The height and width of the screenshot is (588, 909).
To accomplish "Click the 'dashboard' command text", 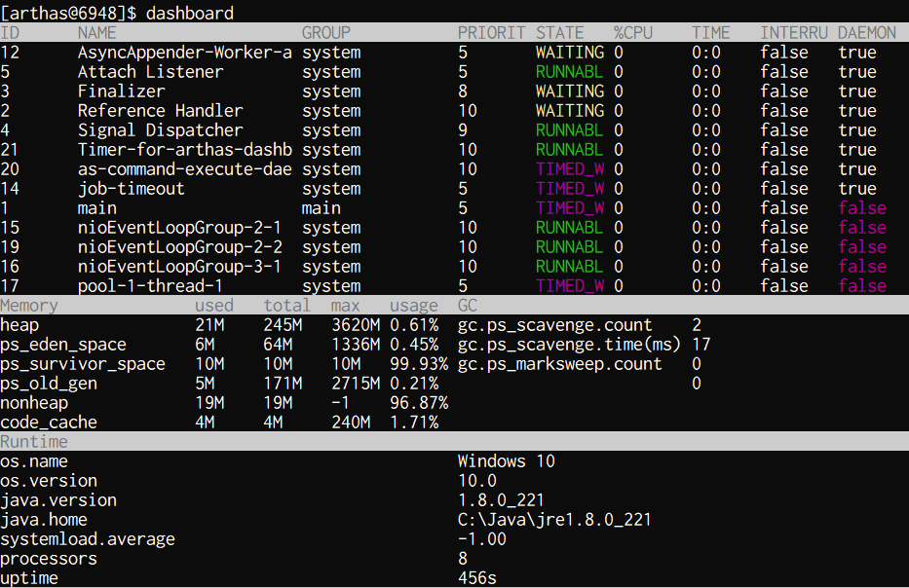I will coord(190,13).
